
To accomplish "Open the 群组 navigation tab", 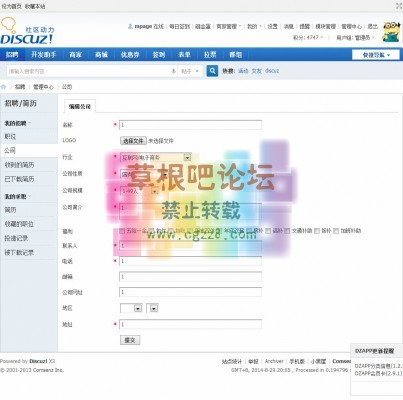I will coord(236,55).
